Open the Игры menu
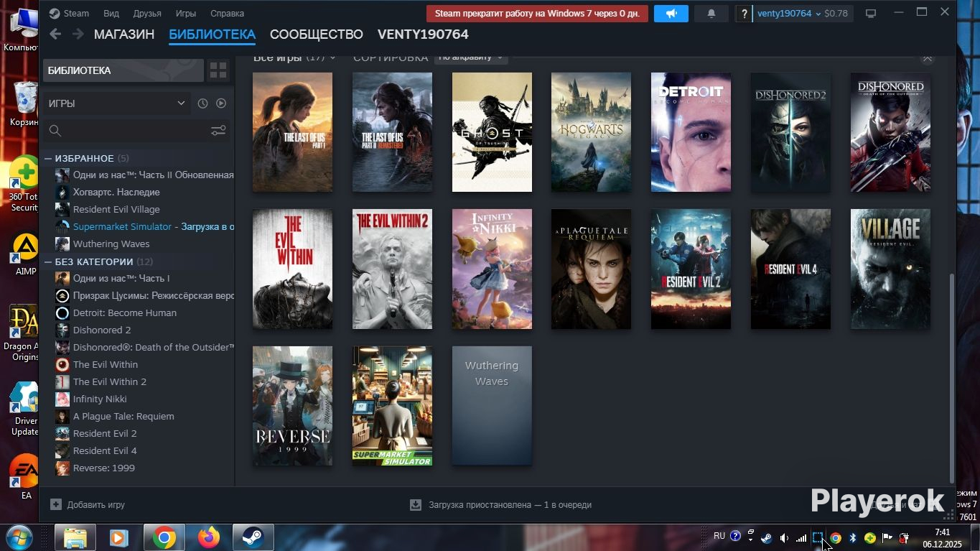The image size is (980, 551). (186, 14)
